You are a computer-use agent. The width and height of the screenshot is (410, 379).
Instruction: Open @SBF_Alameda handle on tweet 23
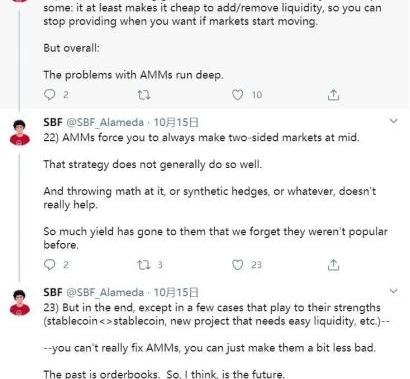(x=105, y=292)
